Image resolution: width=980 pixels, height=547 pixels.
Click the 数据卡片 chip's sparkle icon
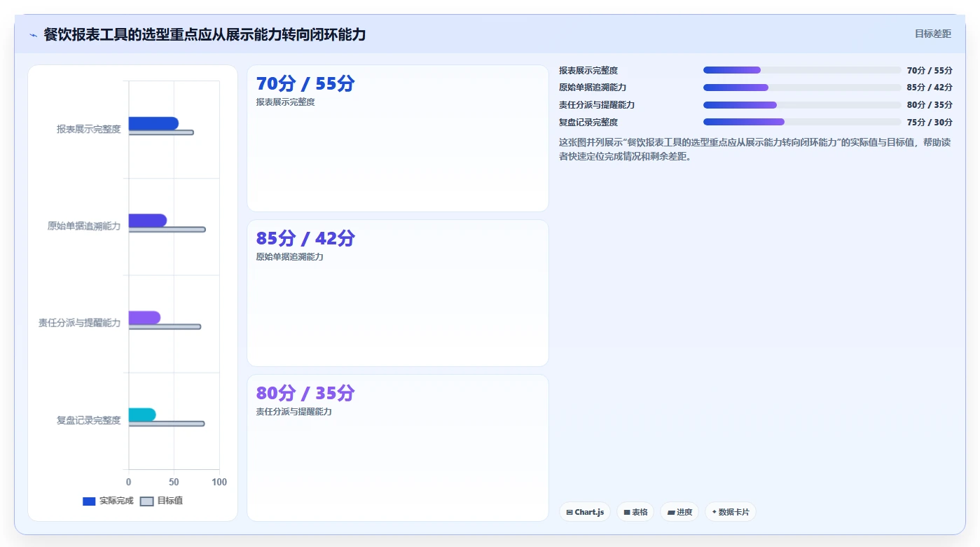pyautogui.click(x=715, y=512)
